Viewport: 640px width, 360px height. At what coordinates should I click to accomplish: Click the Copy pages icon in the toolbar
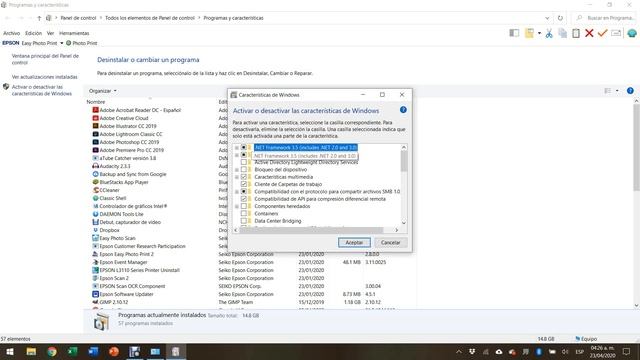point(562,33)
